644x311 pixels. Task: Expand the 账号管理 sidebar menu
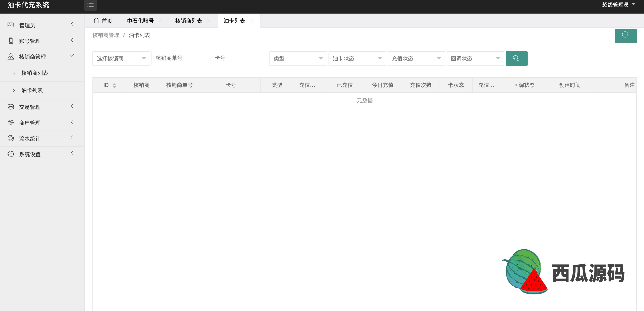point(42,41)
